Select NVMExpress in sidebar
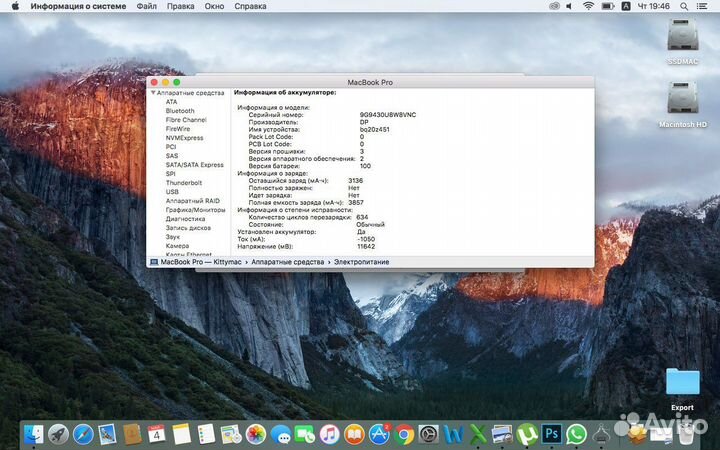The width and height of the screenshot is (720, 450). click(x=184, y=138)
